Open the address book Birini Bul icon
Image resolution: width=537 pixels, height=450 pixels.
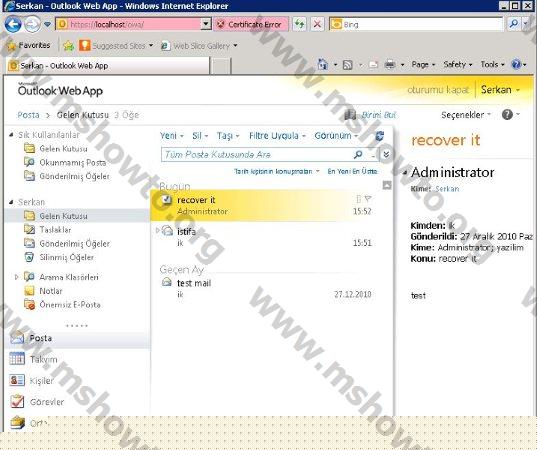350,115
